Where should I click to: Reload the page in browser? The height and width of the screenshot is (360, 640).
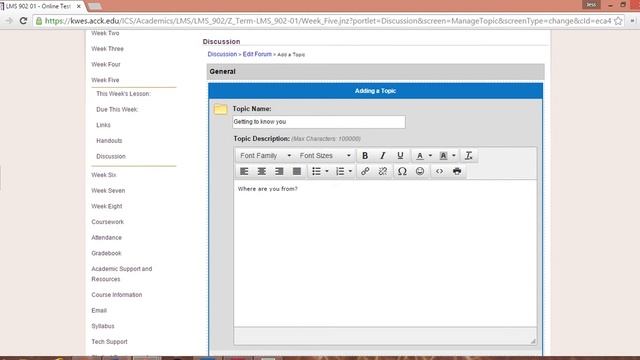[x=23, y=20]
